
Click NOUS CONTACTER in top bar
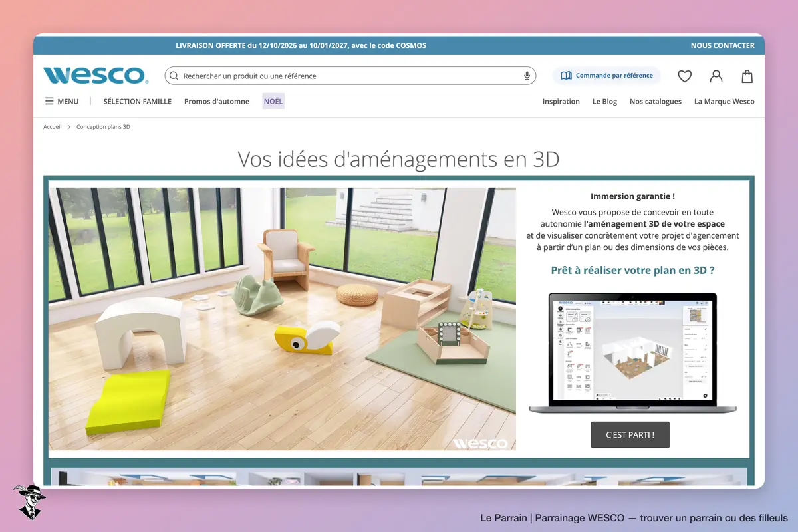coord(723,46)
